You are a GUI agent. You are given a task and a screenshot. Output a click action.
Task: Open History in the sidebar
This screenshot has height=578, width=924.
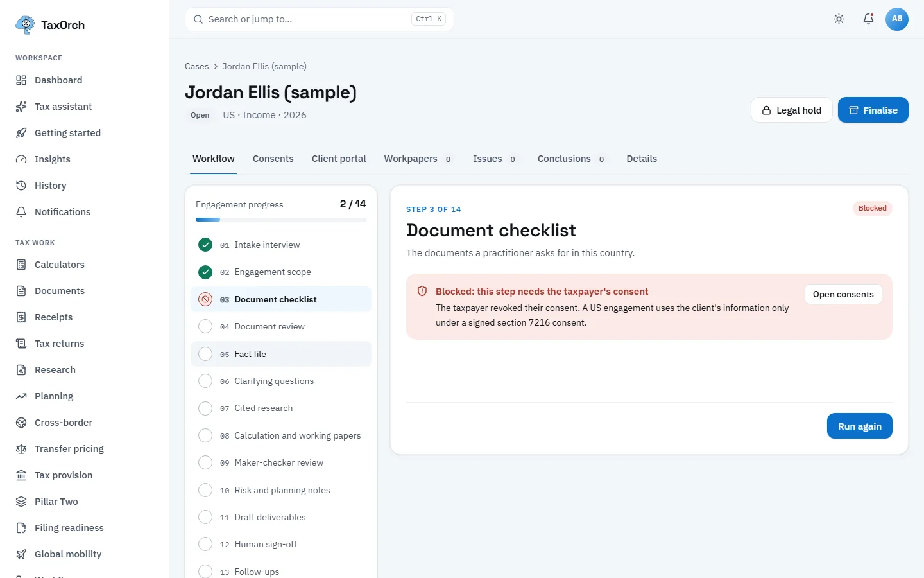(84, 186)
